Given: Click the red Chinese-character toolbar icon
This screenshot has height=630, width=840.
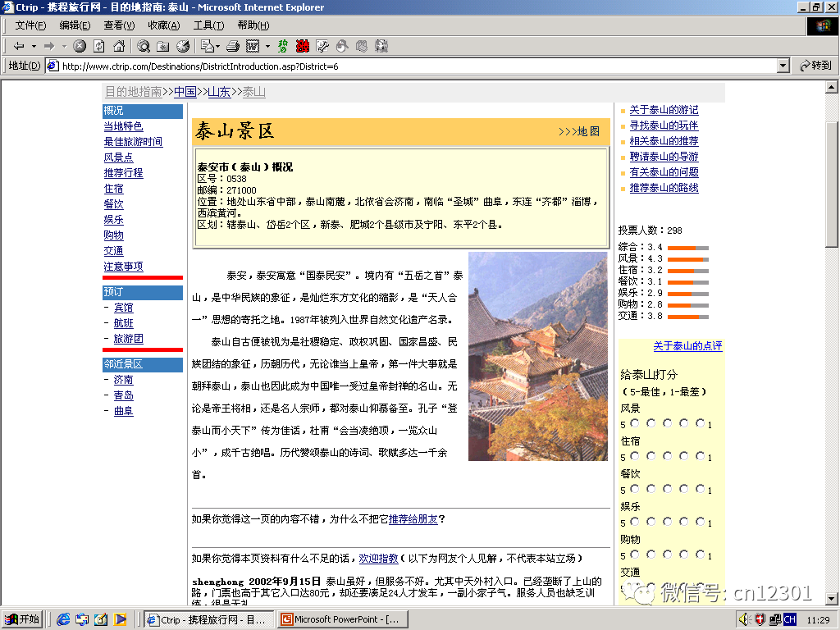Looking at the screenshot, I should point(303,46).
